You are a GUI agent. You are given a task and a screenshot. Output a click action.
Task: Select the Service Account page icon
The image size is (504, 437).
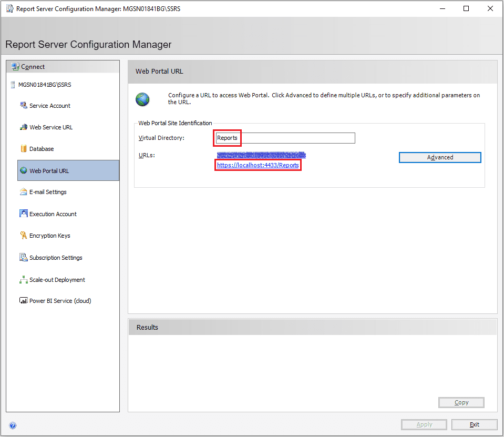coord(24,106)
